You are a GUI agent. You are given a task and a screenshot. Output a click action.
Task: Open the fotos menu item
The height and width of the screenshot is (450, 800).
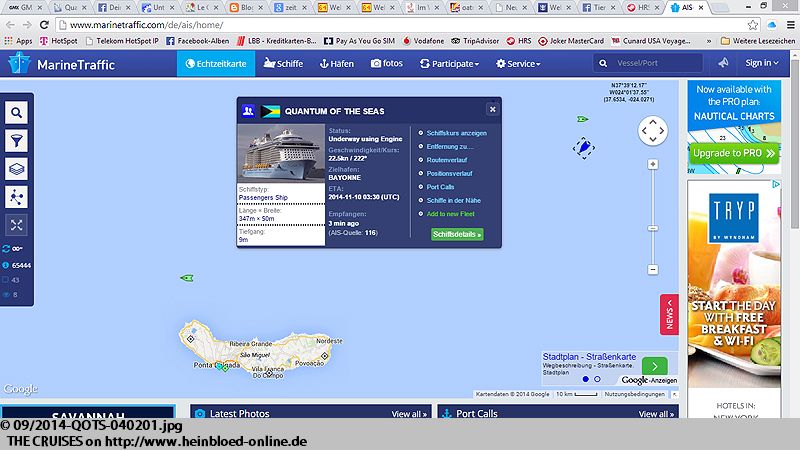point(387,63)
